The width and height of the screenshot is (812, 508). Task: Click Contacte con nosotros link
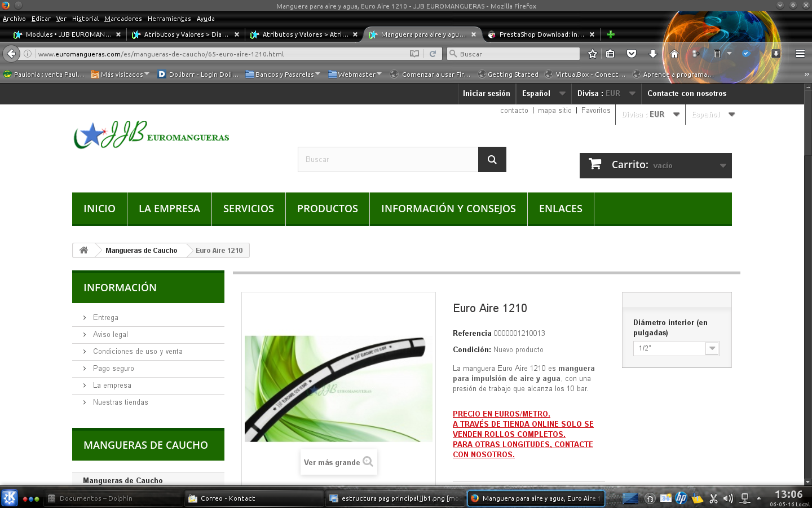687,94
